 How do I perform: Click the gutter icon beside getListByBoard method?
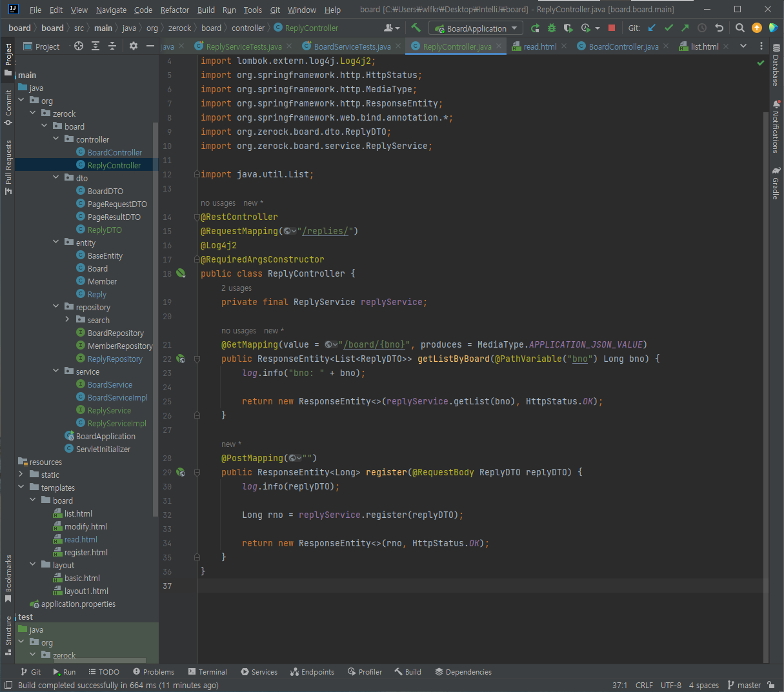(181, 359)
